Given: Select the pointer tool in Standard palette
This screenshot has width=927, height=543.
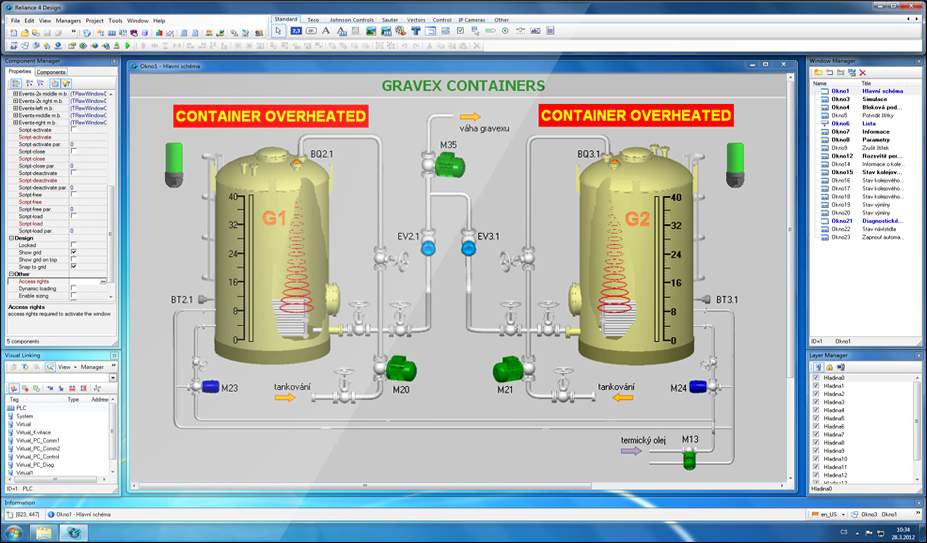Looking at the screenshot, I should tap(279, 31).
